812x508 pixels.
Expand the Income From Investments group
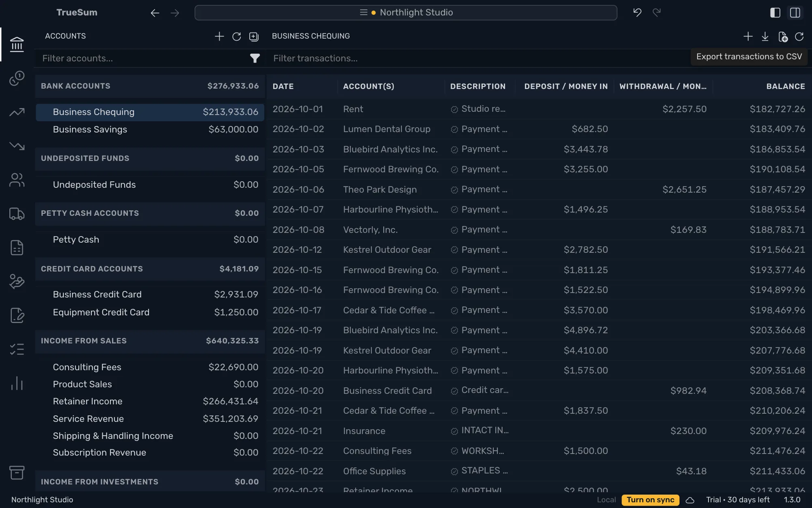(x=150, y=482)
